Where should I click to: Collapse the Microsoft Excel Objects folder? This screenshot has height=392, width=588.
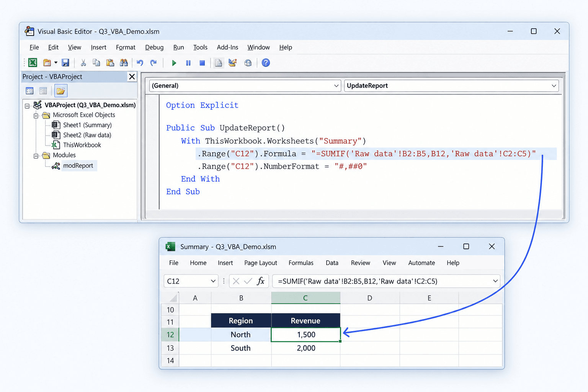tap(36, 116)
